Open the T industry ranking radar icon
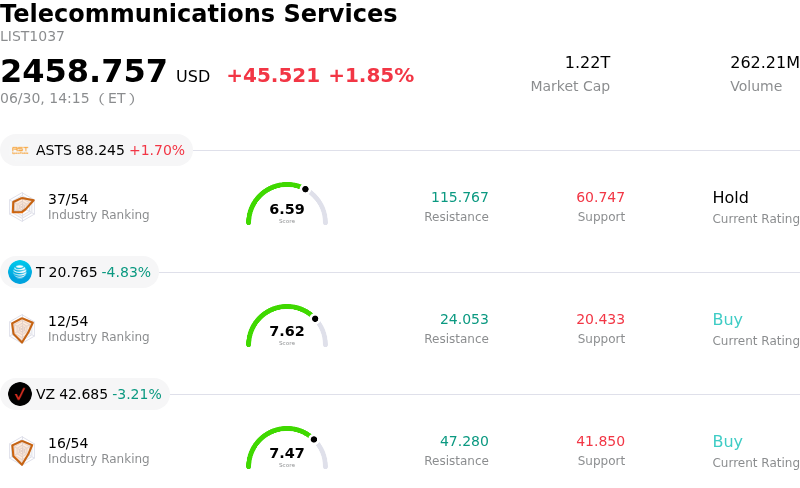Viewport: 800px width, 488px height. (x=22, y=329)
